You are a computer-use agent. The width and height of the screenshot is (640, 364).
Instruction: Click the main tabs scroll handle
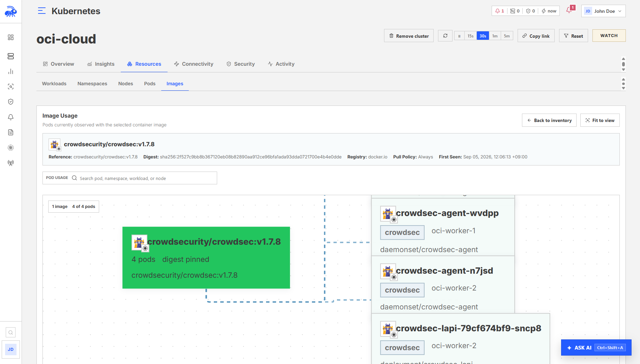tap(623, 64)
